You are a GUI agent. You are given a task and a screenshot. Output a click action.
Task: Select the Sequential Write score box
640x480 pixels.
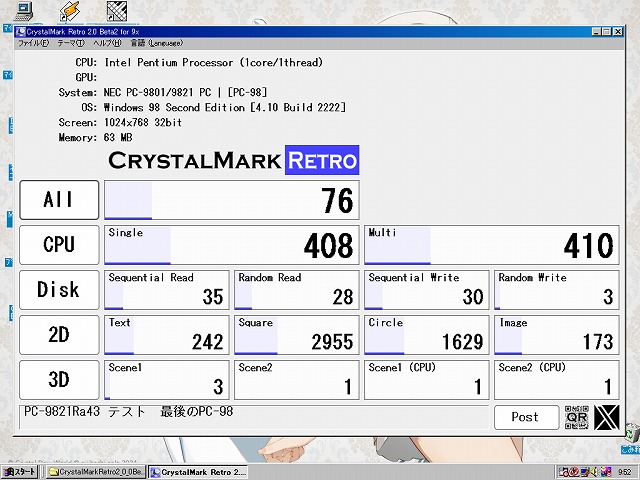(x=427, y=290)
